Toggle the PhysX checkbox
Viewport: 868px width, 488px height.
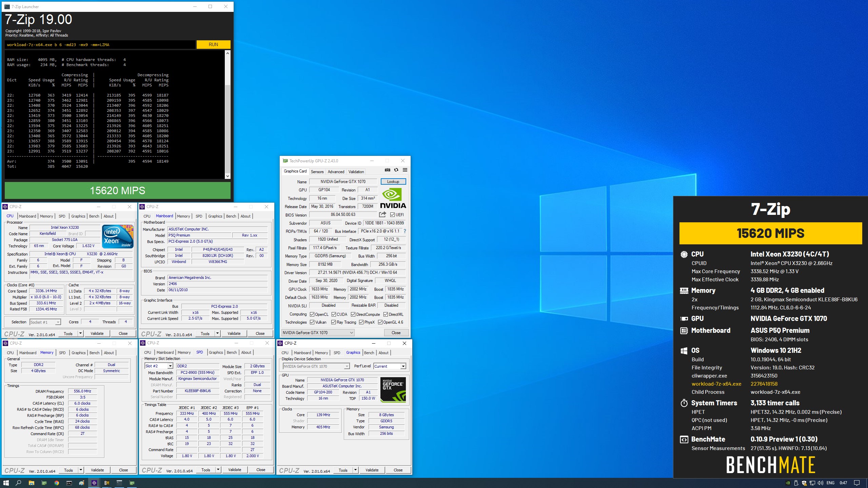[361, 322]
